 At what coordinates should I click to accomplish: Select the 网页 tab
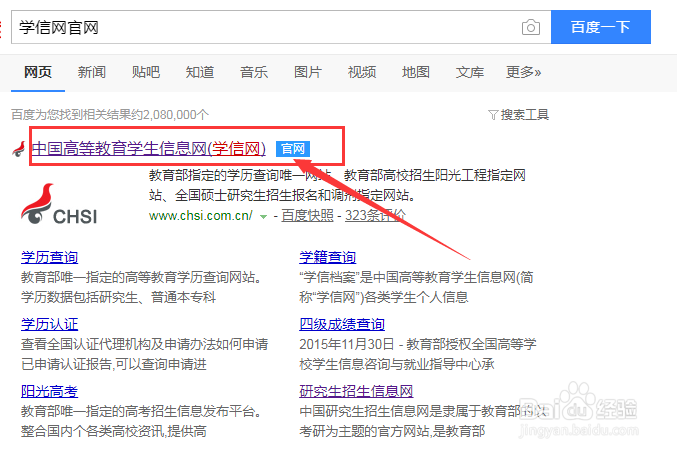pos(38,72)
